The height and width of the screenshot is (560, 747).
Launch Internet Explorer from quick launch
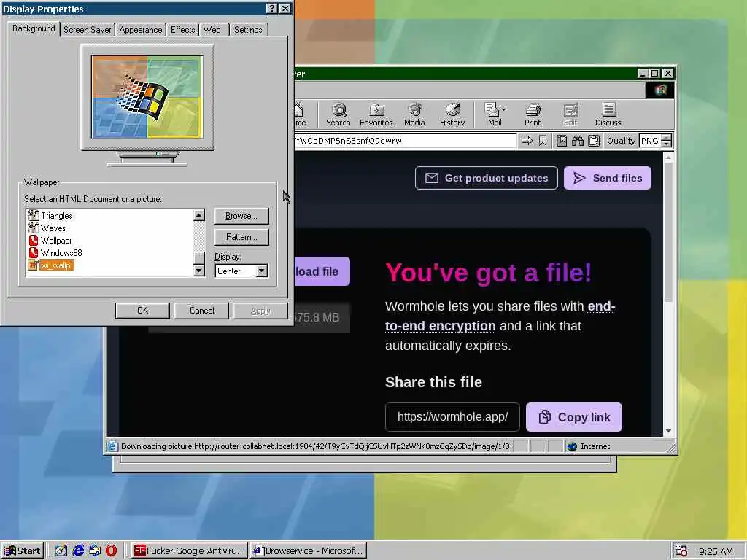[x=78, y=551]
